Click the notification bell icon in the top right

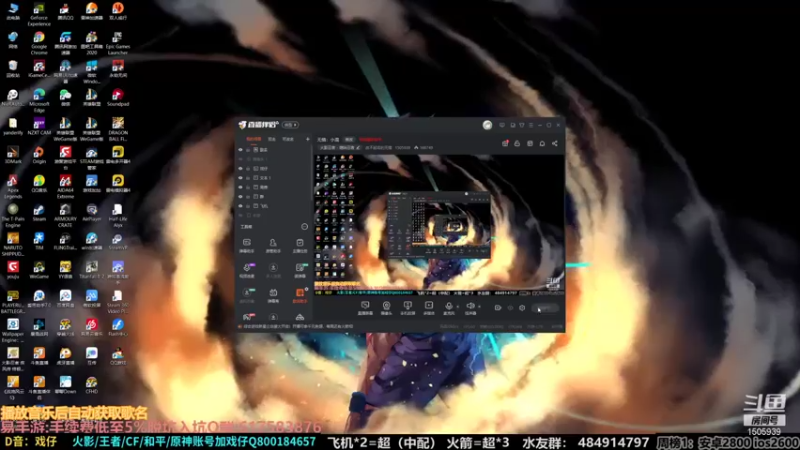click(x=542, y=143)
